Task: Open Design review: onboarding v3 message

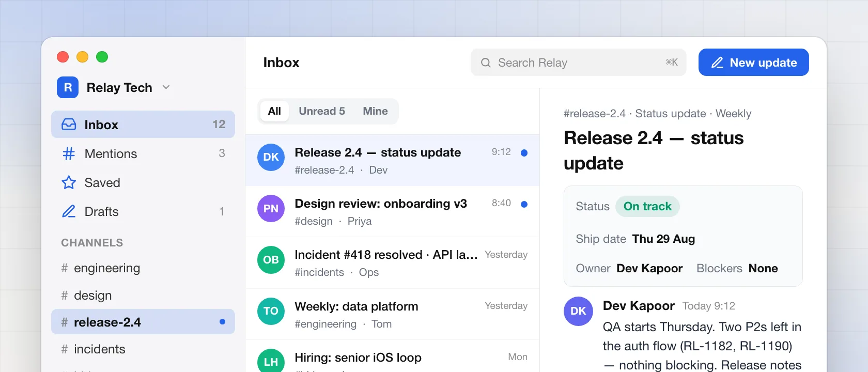Action: pyautogui.click(x=393, y=211)
